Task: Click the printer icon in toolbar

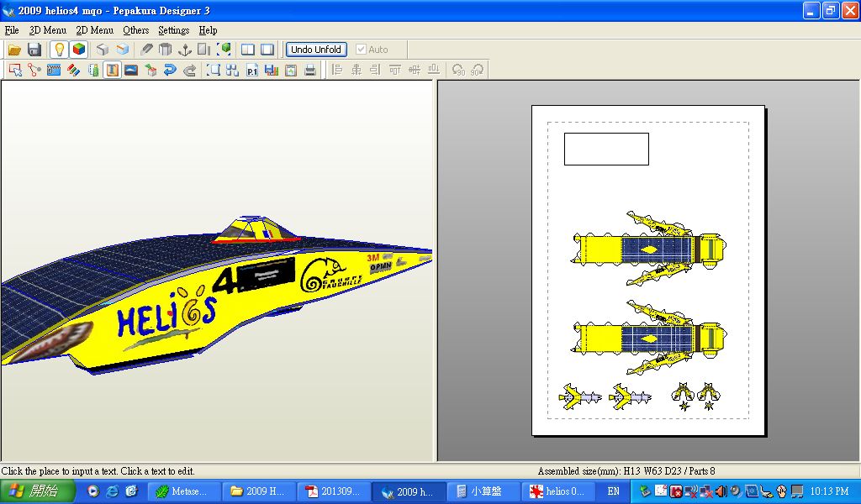Action: [310, 71]
